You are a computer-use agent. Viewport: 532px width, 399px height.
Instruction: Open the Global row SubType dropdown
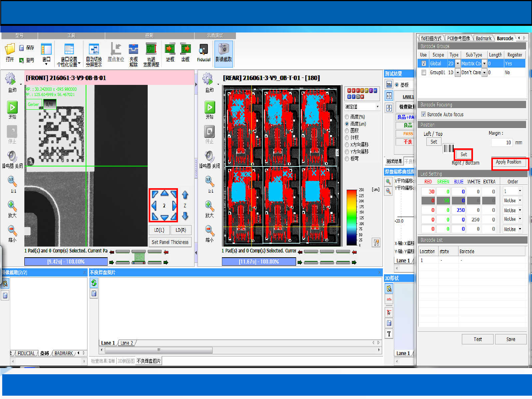[x=484, y=63]
